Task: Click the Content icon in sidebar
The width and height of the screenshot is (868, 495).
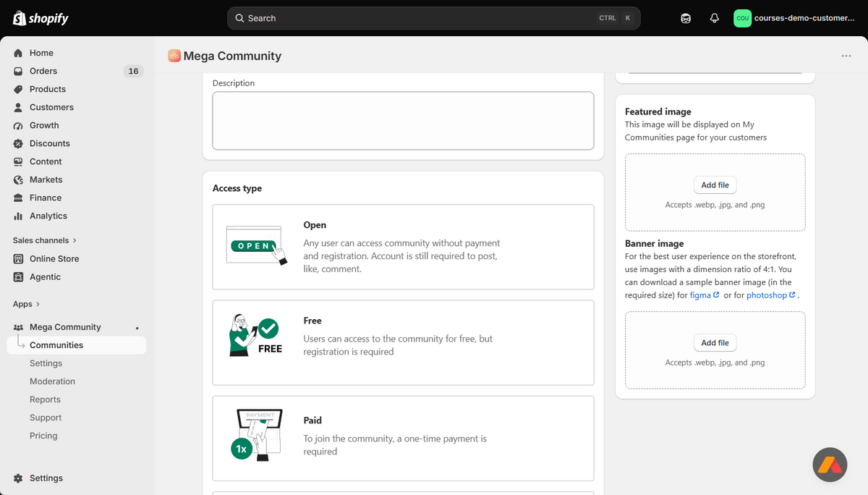Action: click(18, 161)
